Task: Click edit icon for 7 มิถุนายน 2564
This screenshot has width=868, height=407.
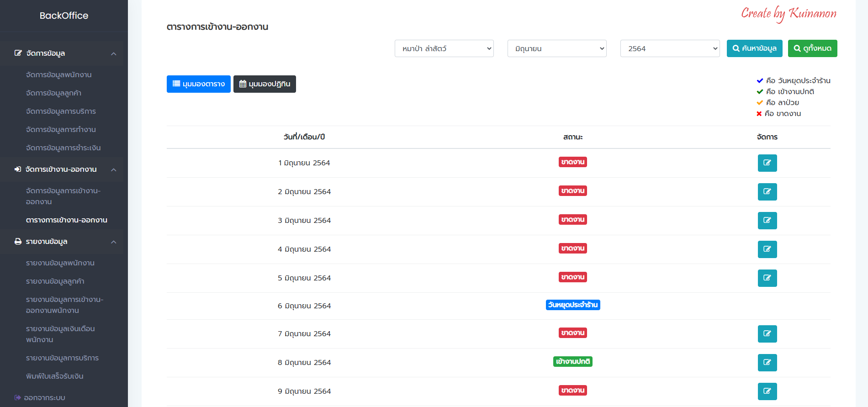Action: pos(767,334)
